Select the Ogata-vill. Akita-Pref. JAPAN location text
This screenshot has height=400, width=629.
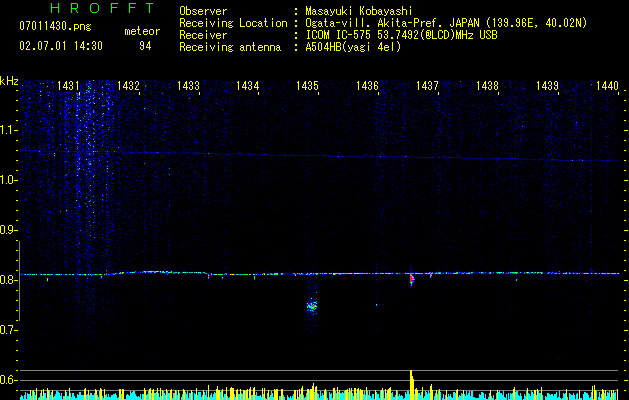[x=446, y=23]
